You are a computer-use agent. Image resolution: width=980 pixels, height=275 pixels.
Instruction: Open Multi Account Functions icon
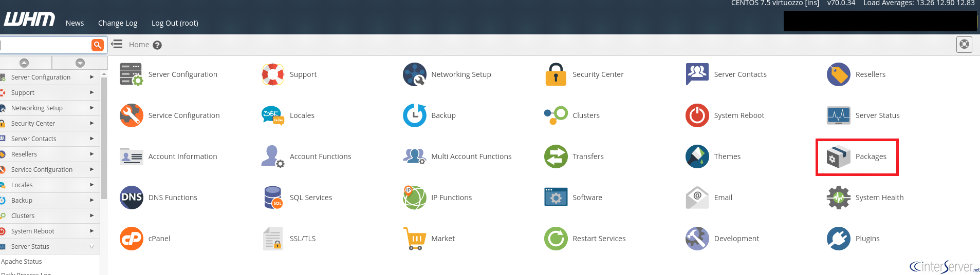415,156
